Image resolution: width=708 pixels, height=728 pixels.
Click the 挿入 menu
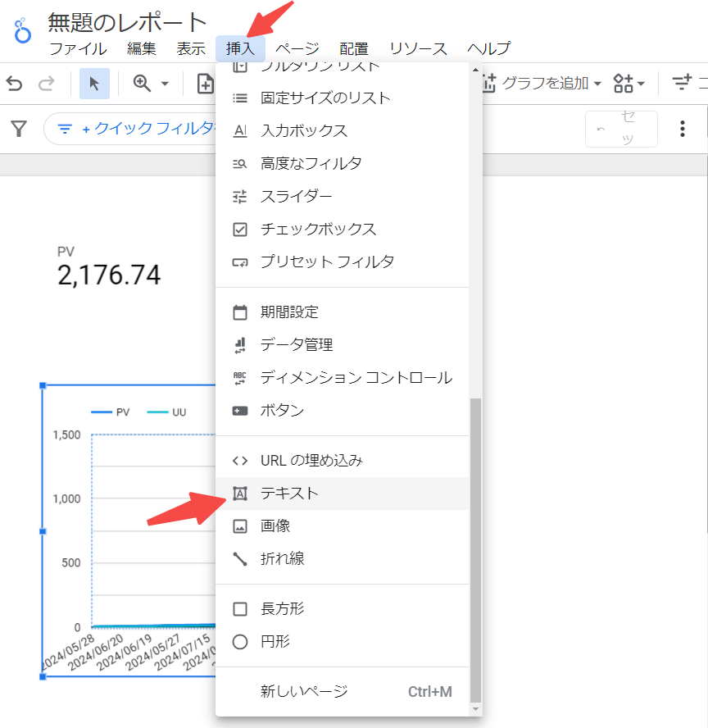[x=240, y=48]
